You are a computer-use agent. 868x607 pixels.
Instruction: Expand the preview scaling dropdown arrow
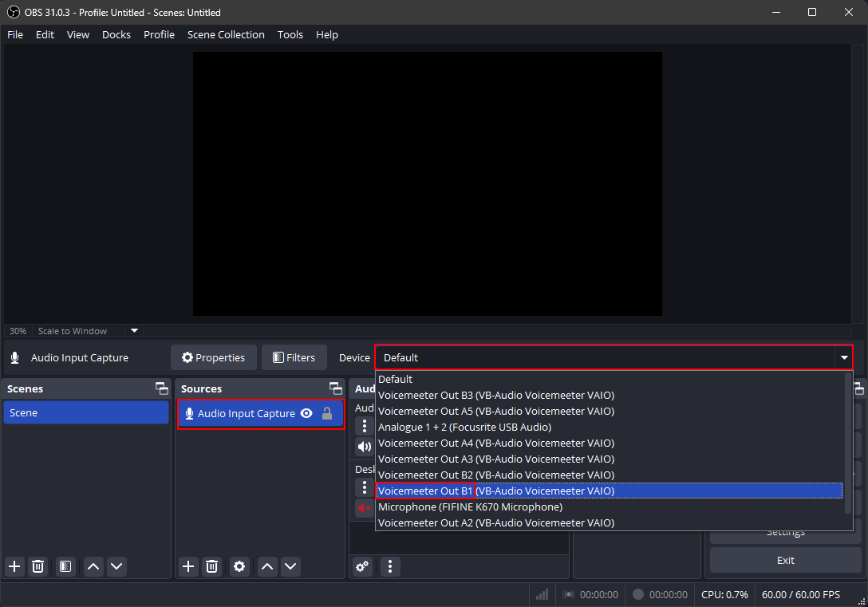point(134,330)
